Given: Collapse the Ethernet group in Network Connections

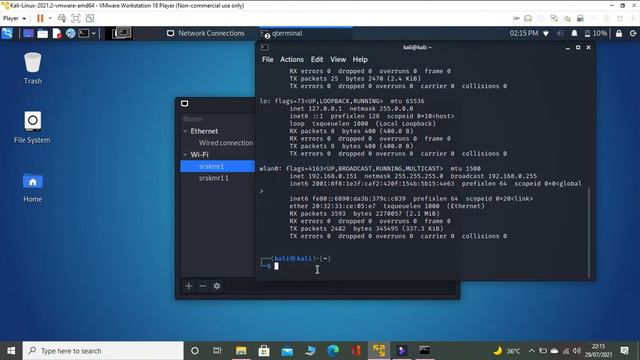Looking at the screenshot, I should point(185,131).
